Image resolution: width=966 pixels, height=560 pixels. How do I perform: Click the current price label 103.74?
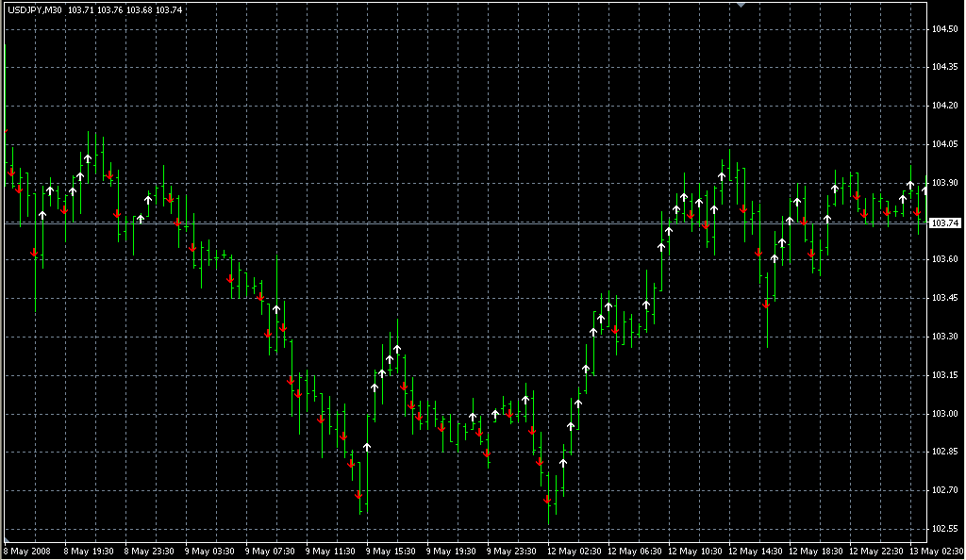945,223
